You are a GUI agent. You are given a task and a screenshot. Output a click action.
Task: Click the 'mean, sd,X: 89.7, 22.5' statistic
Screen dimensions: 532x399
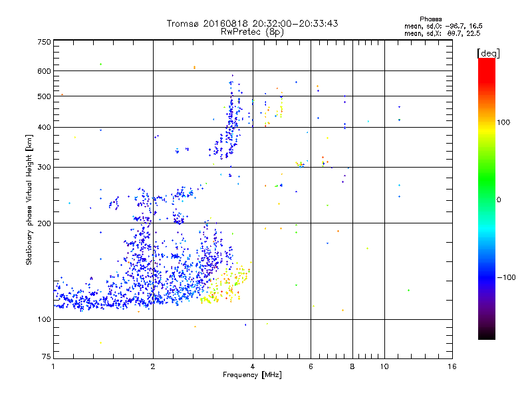pos(442,33)
